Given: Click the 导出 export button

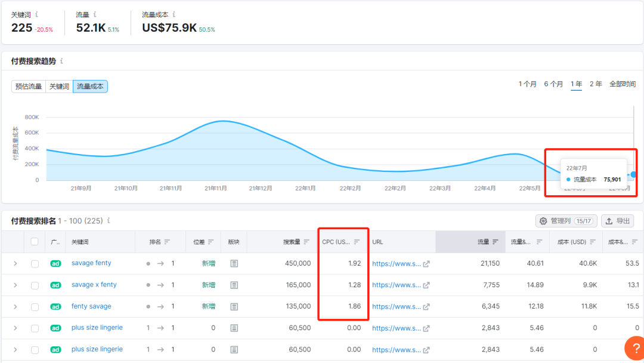Looking at the screenshot, I should tap(617, 221).
